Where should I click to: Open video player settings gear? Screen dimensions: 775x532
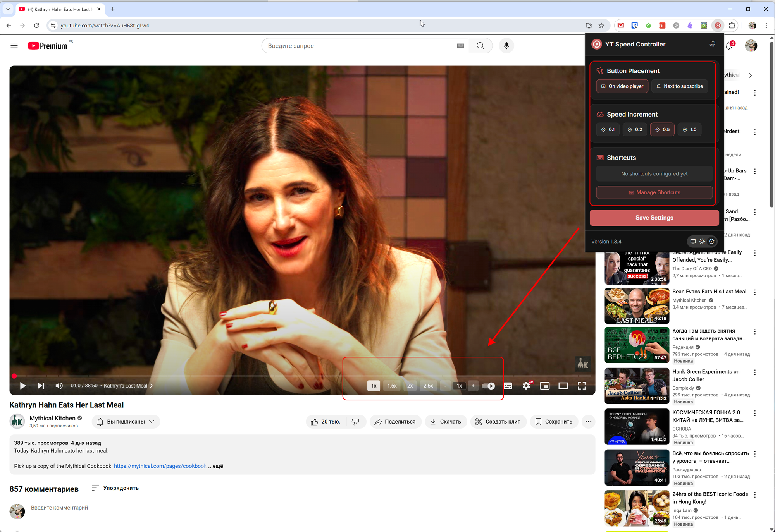coord(526,386)
